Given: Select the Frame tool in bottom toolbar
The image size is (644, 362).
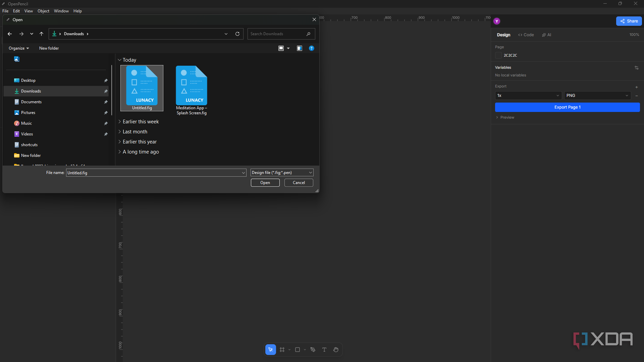Looking at the screenshot, I should click(x=282, y=350).
